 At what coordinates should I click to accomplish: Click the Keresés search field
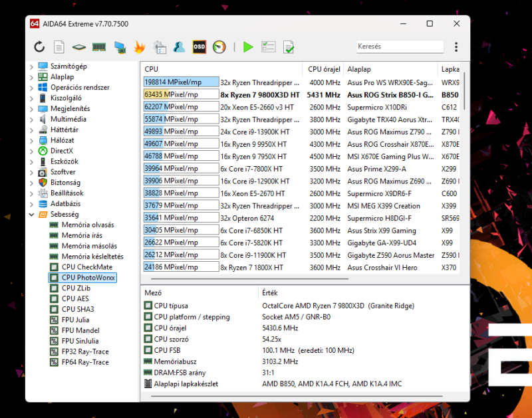pos(400,47)
